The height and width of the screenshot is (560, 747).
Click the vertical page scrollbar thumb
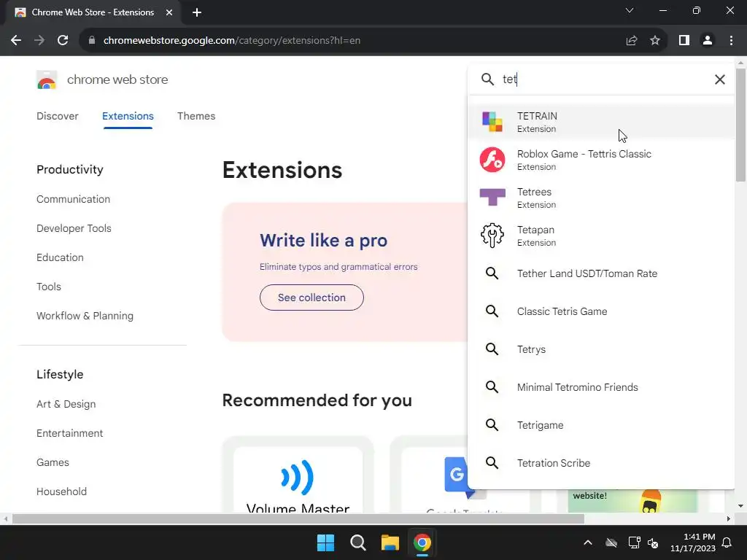740,125
